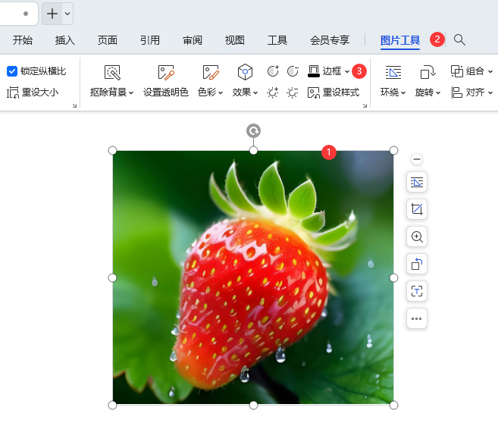Screen dimensions: 498x448
Task: Expand the 对齐 dropdown arrow
Action: point(490,92)
